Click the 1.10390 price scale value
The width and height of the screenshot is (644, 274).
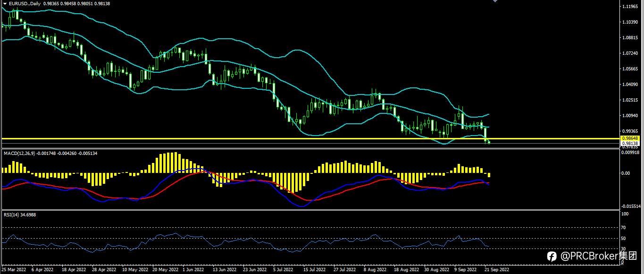630,23
